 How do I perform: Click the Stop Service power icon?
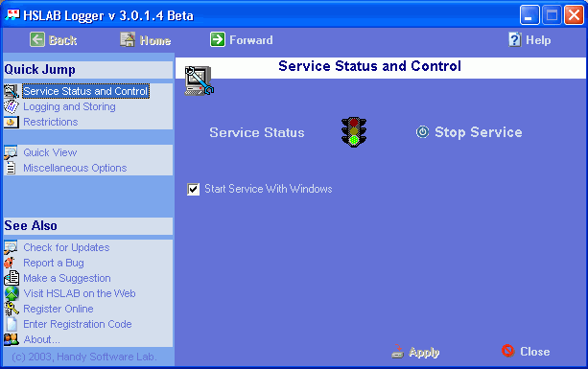pyautogui.click(x=423, y=132)
